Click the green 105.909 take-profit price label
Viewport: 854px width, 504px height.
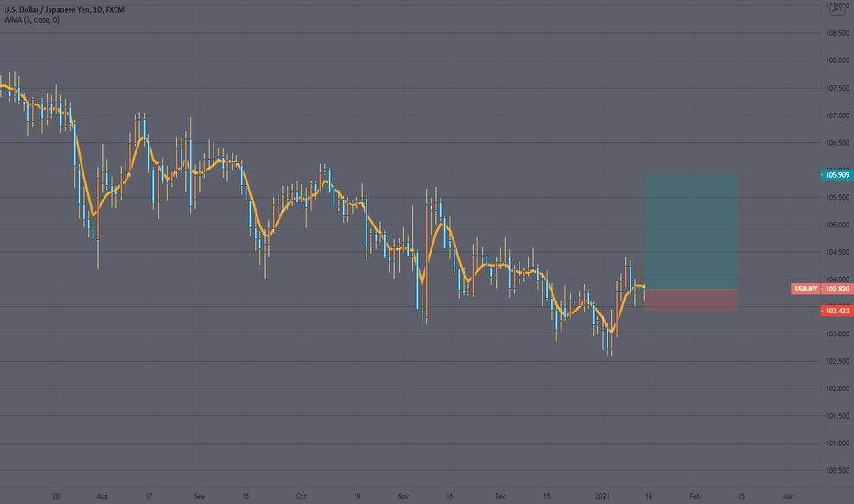[837, 175]
